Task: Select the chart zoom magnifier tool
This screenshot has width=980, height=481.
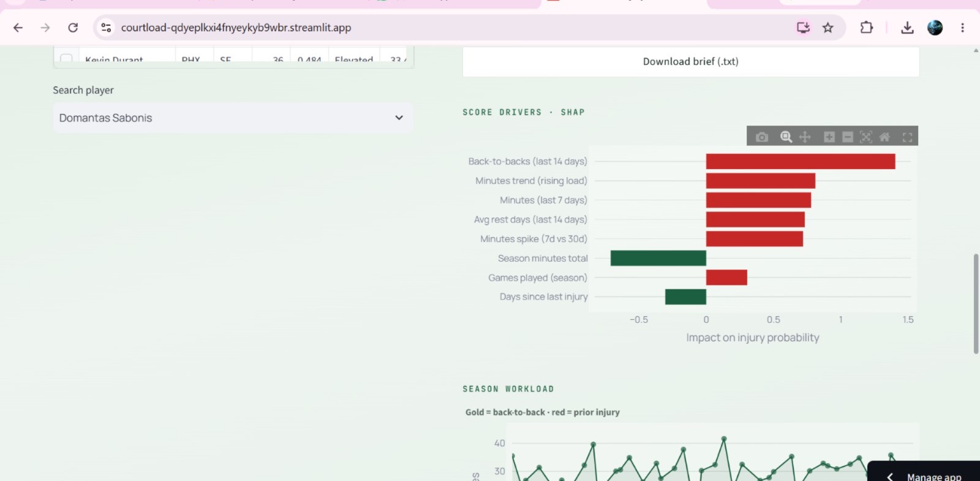Action: tap(786, 137)
